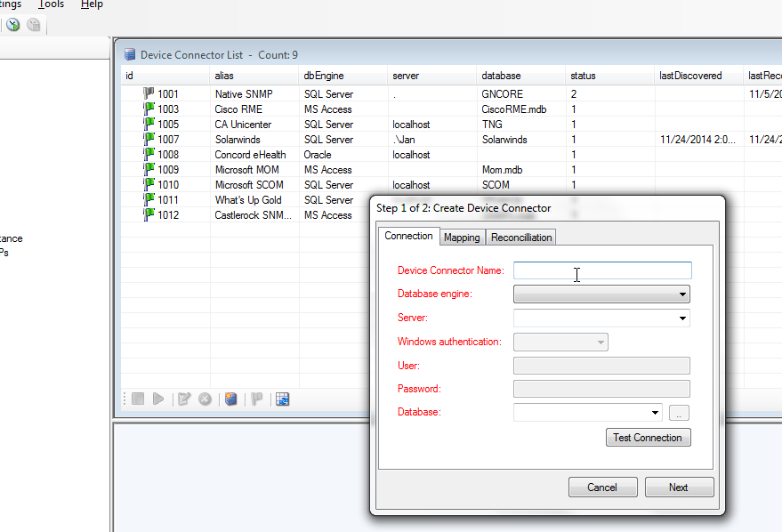
Task: Click the delete X icon in toolbar
Action: (205, 399)
